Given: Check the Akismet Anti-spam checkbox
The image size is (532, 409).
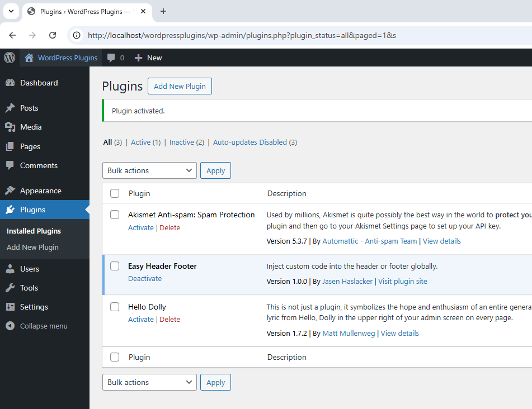Looking at the screenshot, I should pyautogui.click(x=115, y=214).
